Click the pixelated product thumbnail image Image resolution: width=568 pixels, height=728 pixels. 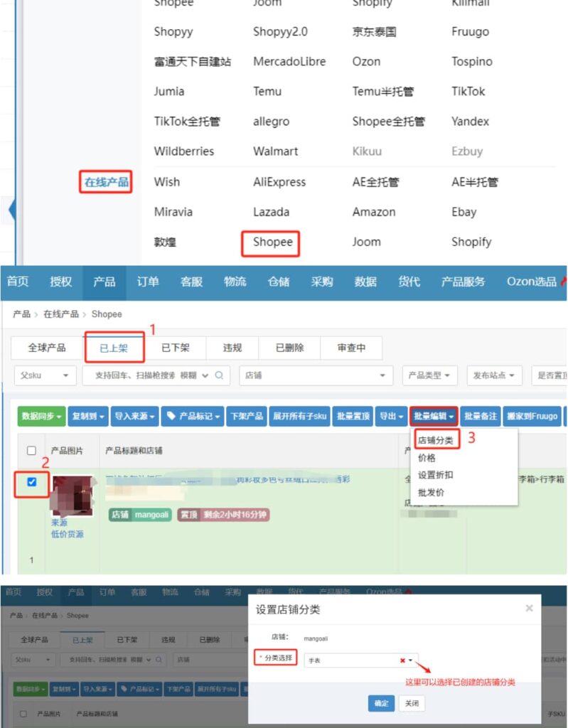(73, 496)
